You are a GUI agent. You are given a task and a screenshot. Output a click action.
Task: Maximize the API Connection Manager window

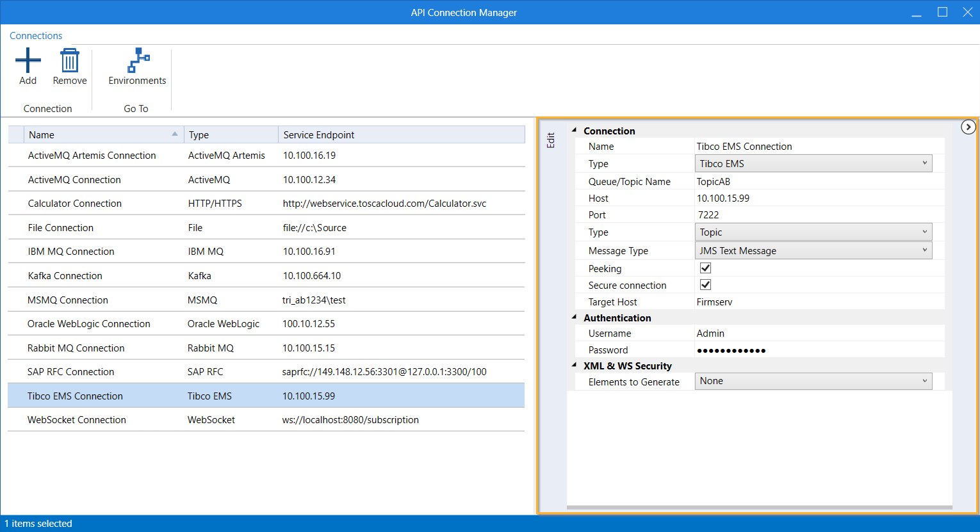pos(942,12)
